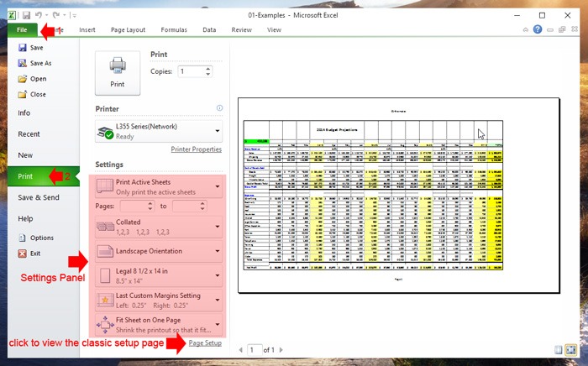
Task: Open the View ribbon tab
Action: point(274,29)
